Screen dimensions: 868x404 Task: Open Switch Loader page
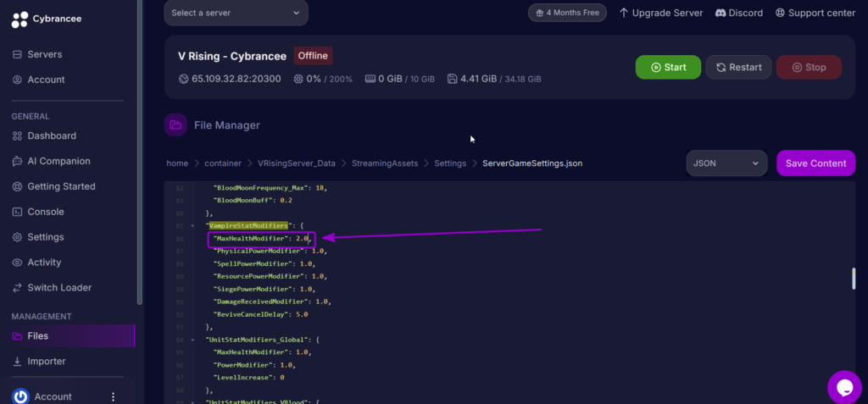(60, 288)
